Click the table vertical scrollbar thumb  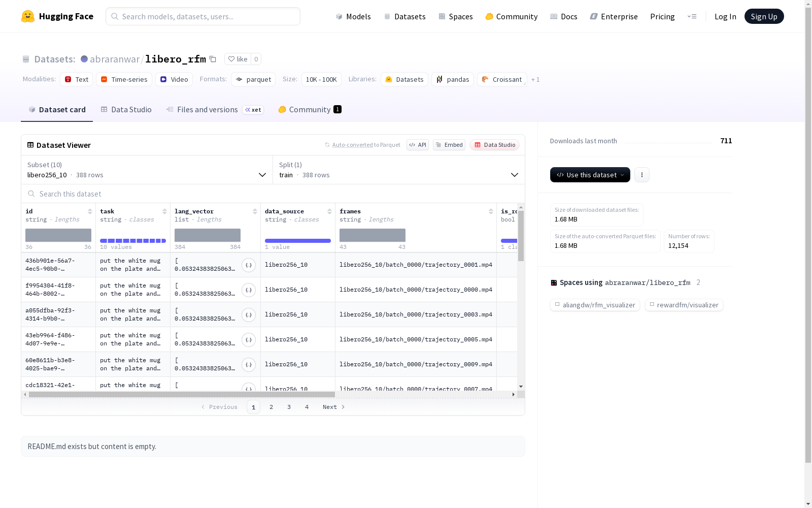coord(521,236)
